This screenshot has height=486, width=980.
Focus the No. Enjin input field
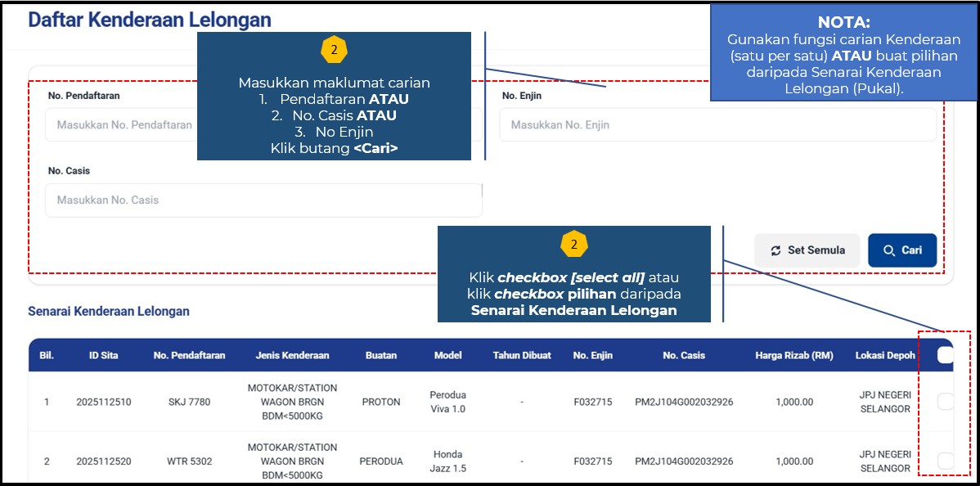(x=717, y=125)
